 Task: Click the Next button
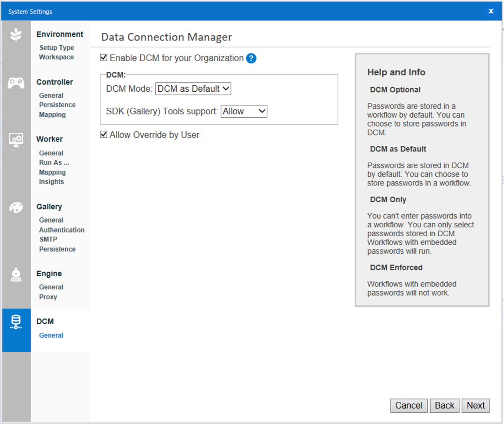click(475, 406)
